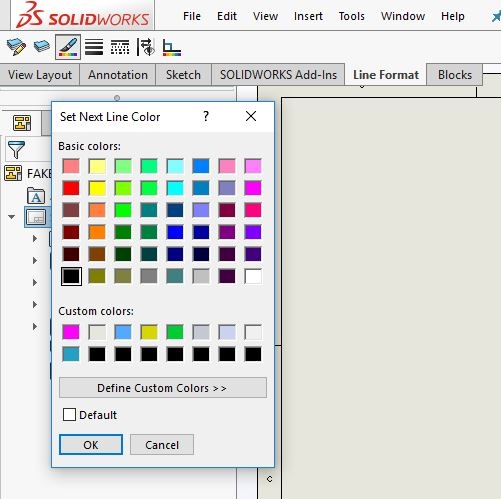Screen dimensions: 501x499
Task: Open the Insert menu
Action: (308, 16)
